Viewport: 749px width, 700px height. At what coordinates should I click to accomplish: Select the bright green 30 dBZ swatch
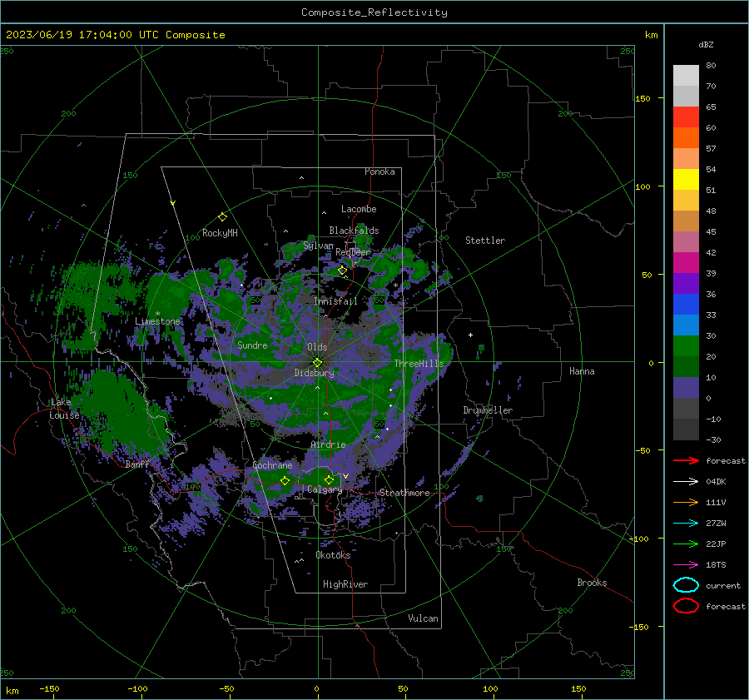(686, 346)
